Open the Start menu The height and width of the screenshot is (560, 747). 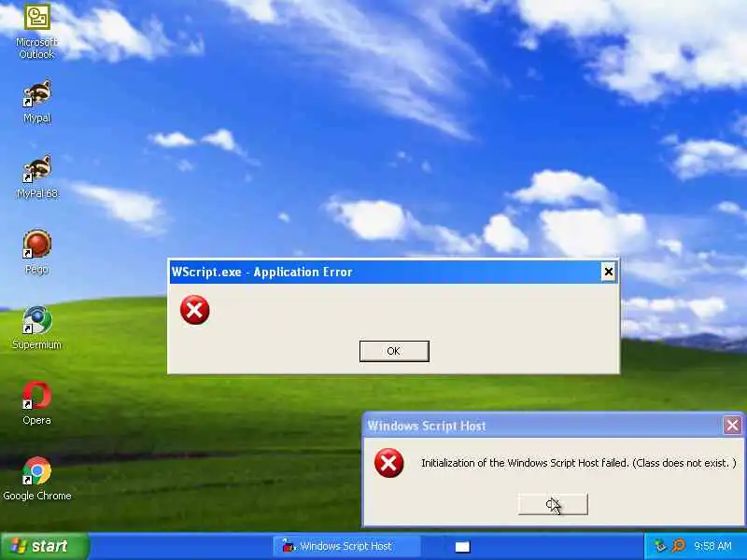click(x=44, y=546)
